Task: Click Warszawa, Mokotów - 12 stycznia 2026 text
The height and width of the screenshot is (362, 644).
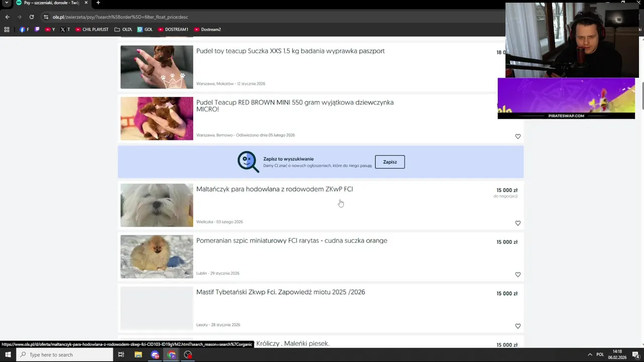Action: [230, 83]
